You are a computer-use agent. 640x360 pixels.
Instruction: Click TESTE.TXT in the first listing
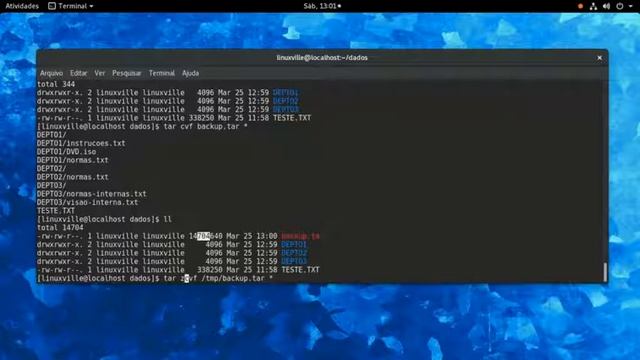coord(292,118)
